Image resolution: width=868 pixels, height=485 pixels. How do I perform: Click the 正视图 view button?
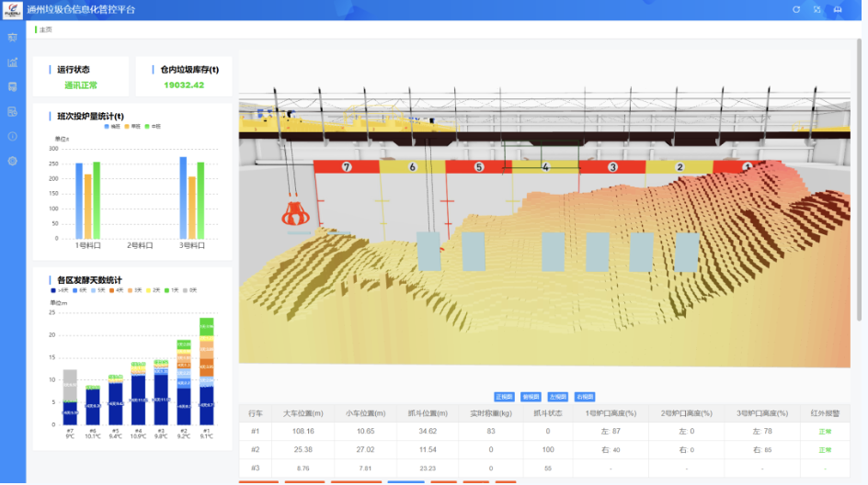click(x=504, y=397)
